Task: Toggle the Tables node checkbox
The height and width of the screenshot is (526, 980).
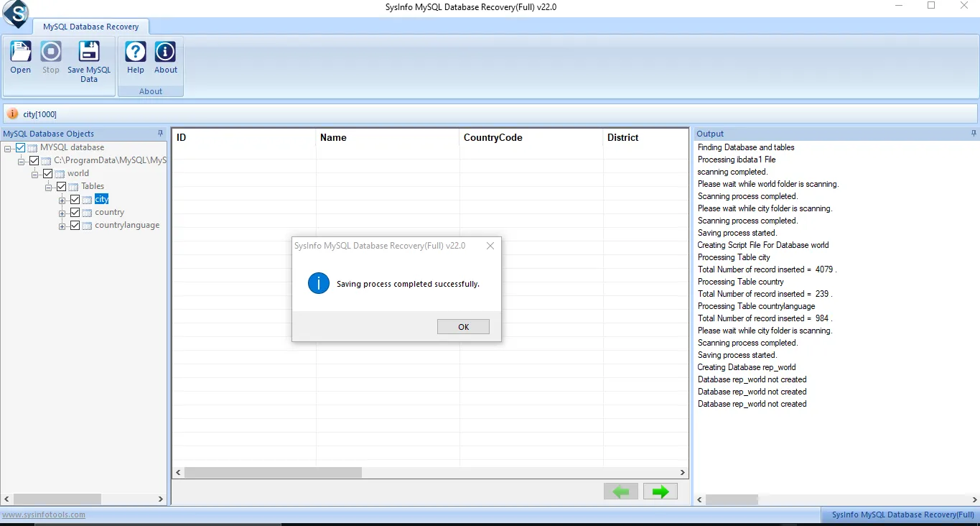Action: point(62,186)
